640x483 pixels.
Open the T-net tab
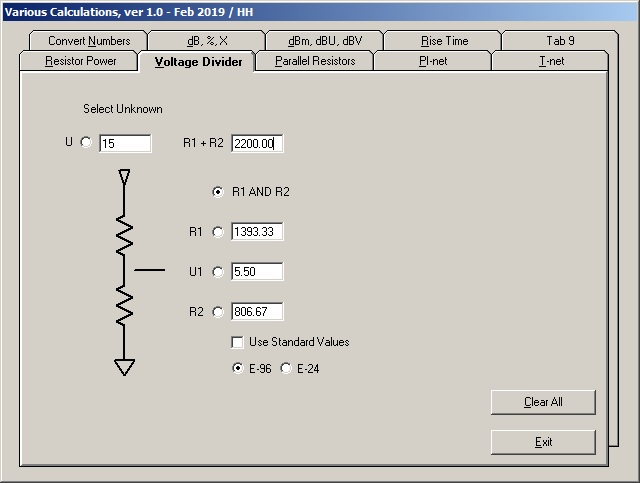point(551,61)
